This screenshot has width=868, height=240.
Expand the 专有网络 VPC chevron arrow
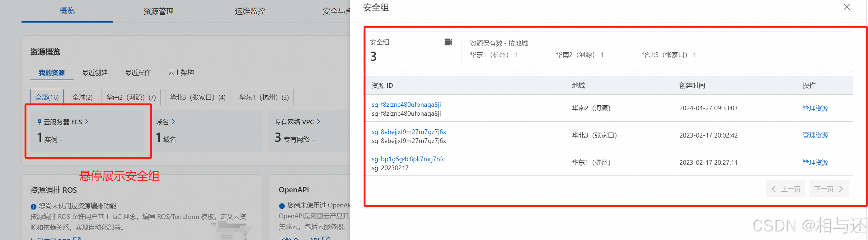[x=319, y=122]
